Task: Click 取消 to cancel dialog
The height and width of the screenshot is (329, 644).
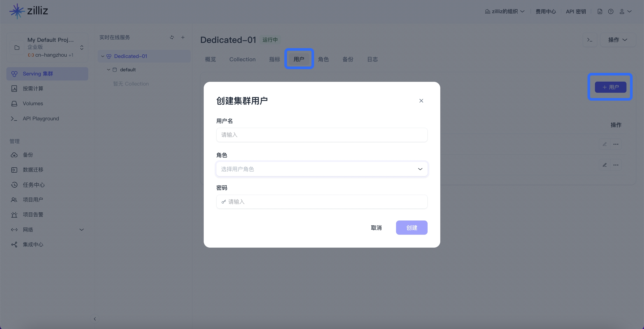Action: pyautogui.click(x=376, y=228)
